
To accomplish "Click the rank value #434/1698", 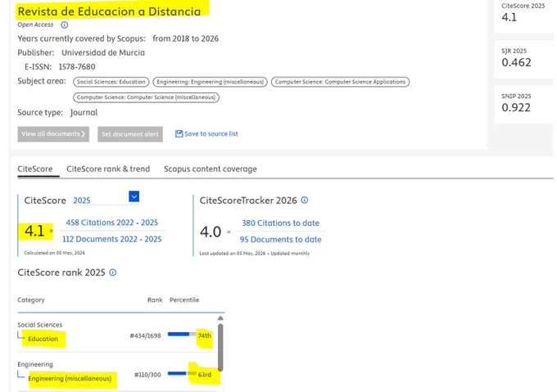I will (x=145, y=336).
